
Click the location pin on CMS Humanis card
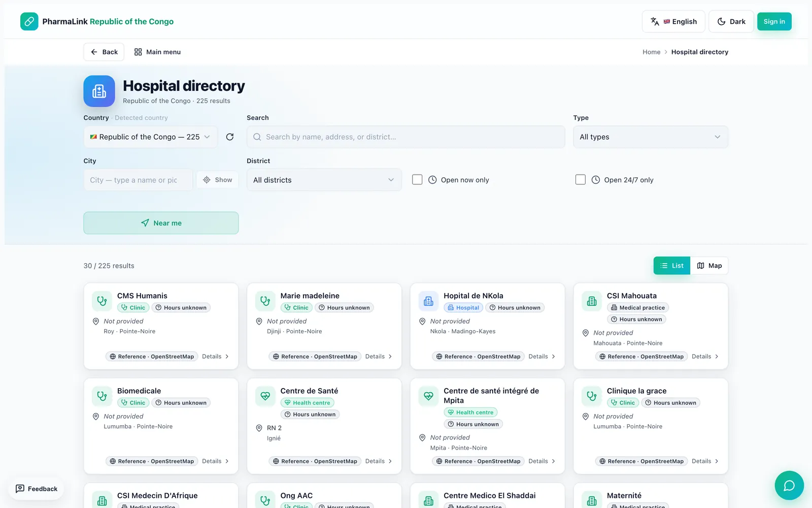click(96, 321)
